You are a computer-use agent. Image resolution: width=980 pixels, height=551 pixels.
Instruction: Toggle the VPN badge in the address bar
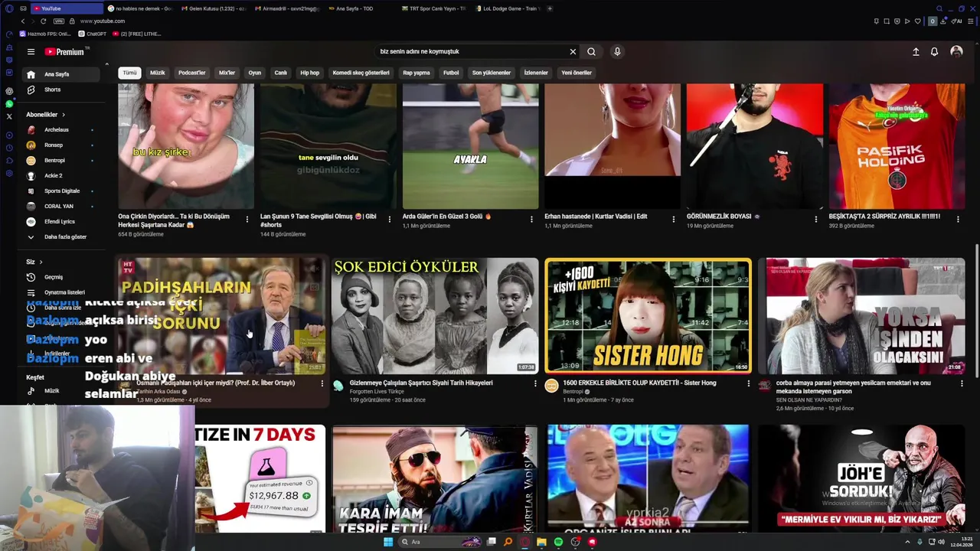pyautogui.click(x=59, y=21)
